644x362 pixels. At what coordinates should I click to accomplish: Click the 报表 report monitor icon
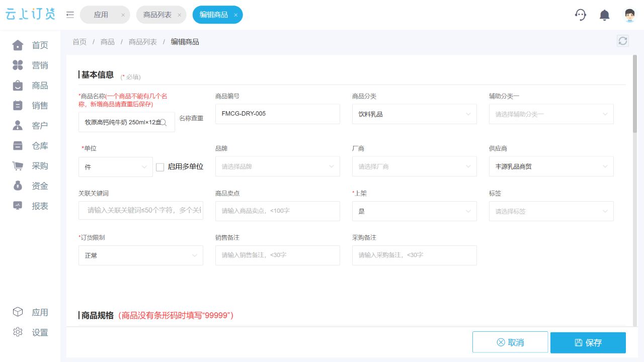pyautogui.click(x=18, y=206)
